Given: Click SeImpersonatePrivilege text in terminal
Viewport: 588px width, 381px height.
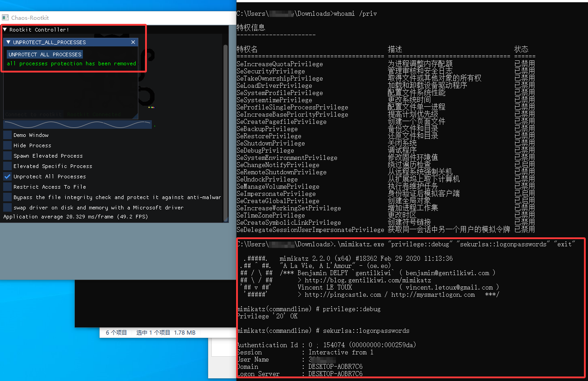Looking at the screenshot, I should [x=276, y=194].
